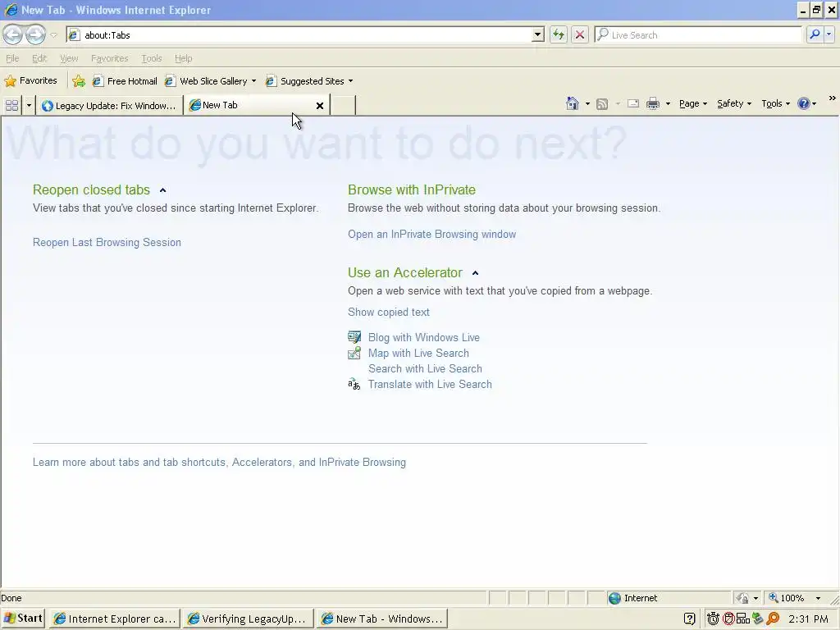Click the Blog with Windows Live icon
Image resolution: width=840 pixels, height=630 pixels.
point(354,337)
